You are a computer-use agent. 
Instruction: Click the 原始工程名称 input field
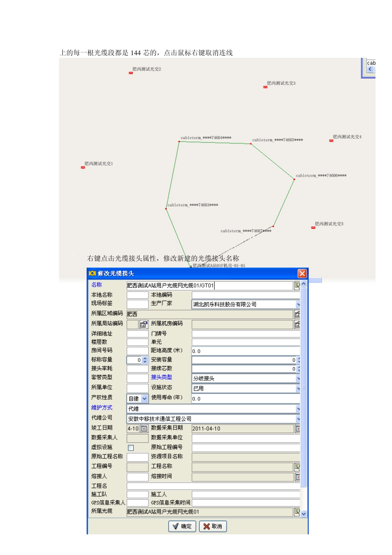(x=137, y=457)
